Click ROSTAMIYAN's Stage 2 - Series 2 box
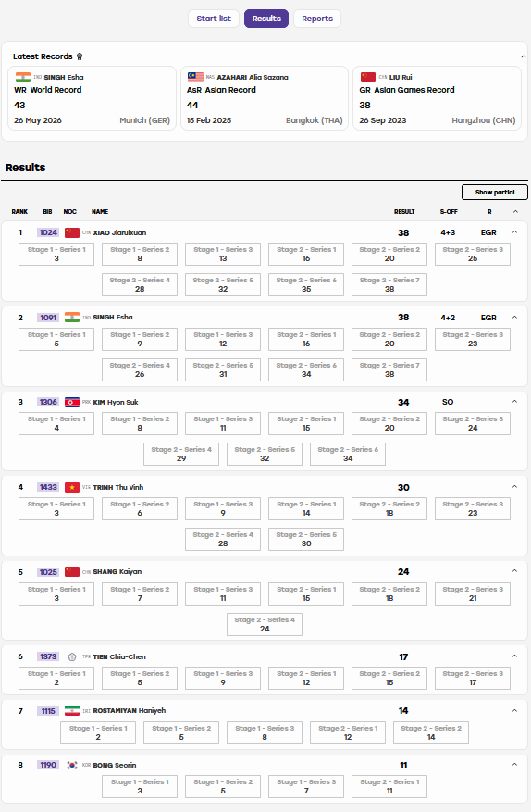The height and width of the screenshot is (812, 531). [431, 732]
